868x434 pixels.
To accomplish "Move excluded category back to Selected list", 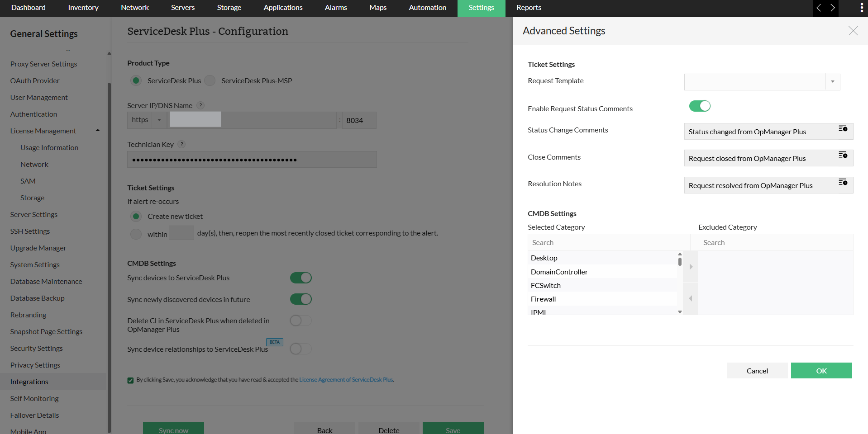I will tap(691, 298).
